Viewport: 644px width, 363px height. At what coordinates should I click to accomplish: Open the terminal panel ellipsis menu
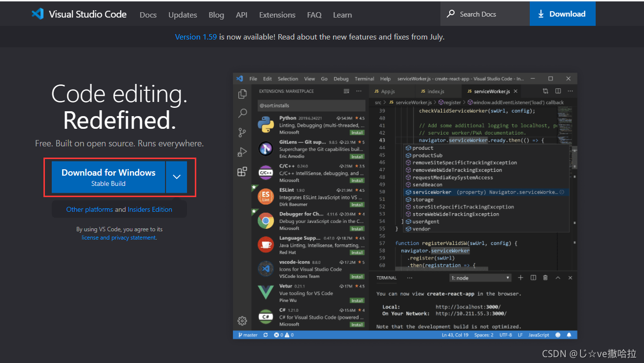pyautogui.click(x=410, y=278)
